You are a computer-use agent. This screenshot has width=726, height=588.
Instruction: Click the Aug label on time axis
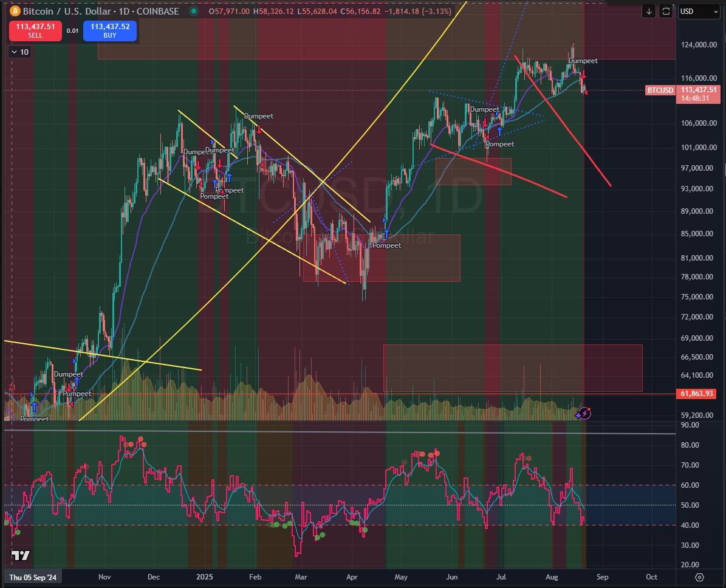pyautogui.click(x=552, y=577)
